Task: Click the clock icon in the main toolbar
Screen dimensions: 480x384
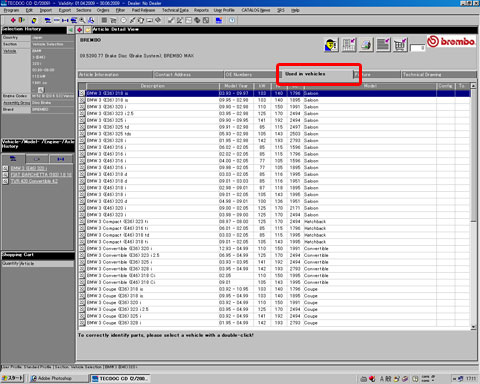Action: click(x=123, y=20)
